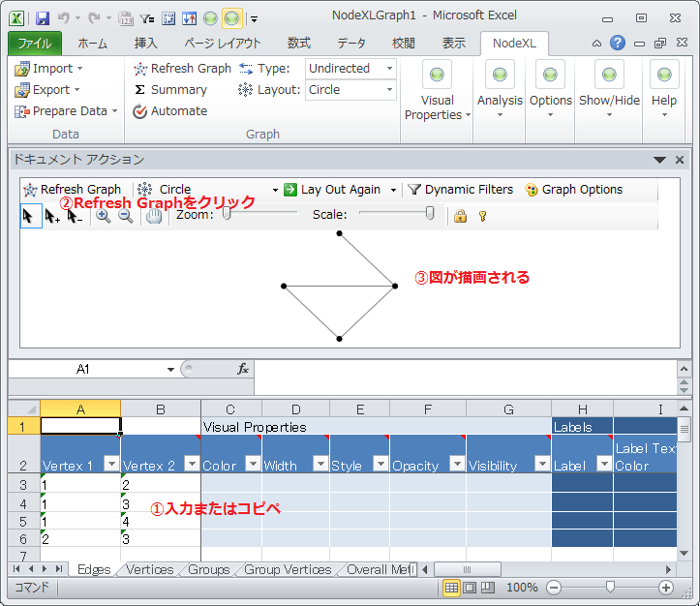The image size is (700, 606).
Task: Click the zoom in magnifier tool
Action: [104, 217]
